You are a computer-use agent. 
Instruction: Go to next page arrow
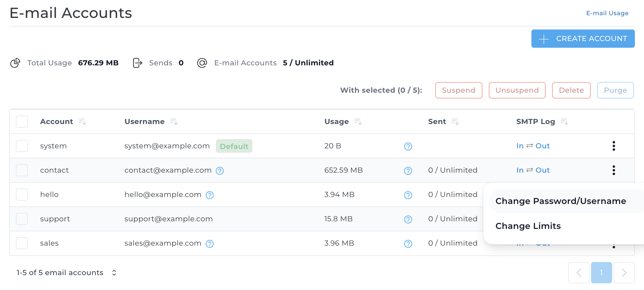pyautogui.click(x=624, y=273)
